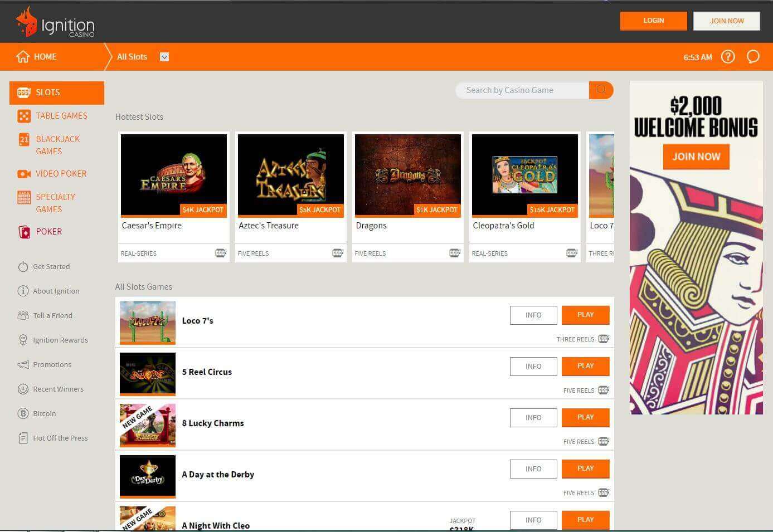This screenshot has height=532, width=773.
Task: Click the Poker cards icon
Action: click(24, 232)
